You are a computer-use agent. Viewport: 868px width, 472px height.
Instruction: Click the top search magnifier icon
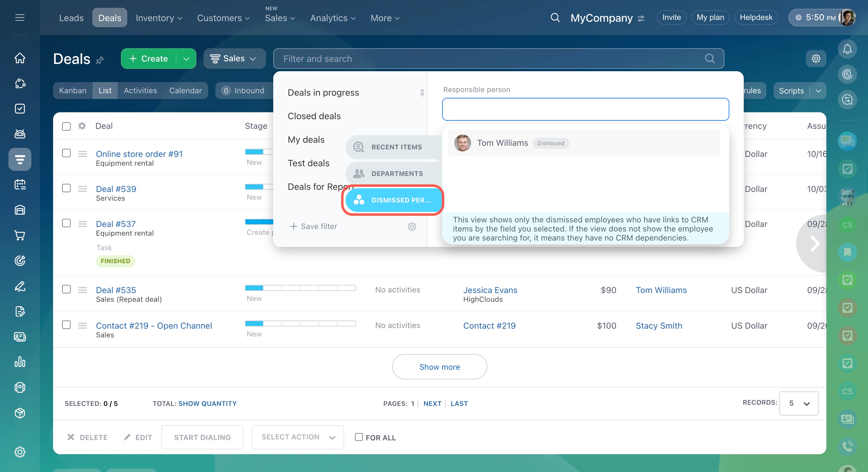pos(555,18)
